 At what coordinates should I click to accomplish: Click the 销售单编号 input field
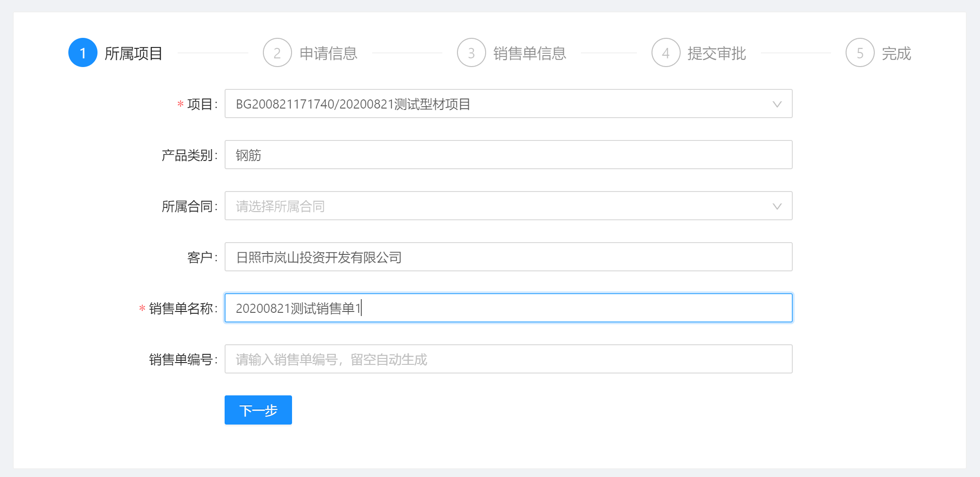(508, 359)
